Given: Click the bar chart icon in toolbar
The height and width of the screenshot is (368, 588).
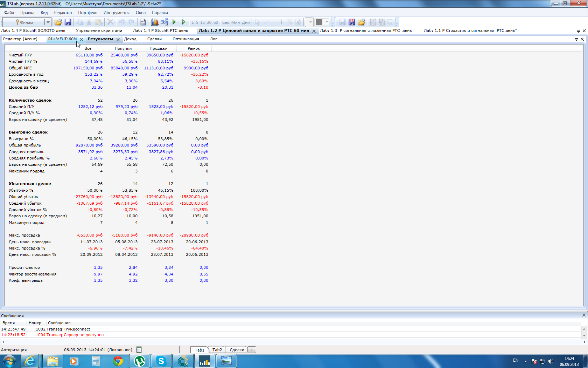Looking at the screenshot, I should [x=155, y=22].
